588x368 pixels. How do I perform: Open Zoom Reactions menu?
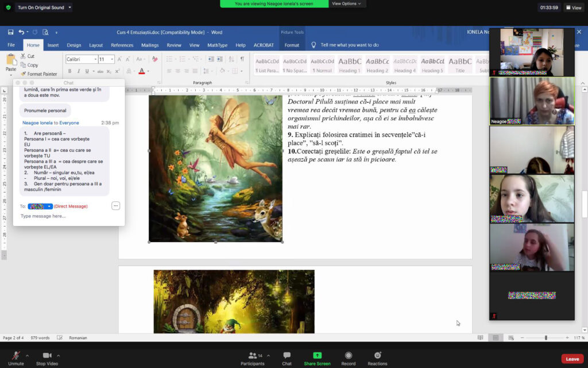pyautogui.click(x=377, y=358)
